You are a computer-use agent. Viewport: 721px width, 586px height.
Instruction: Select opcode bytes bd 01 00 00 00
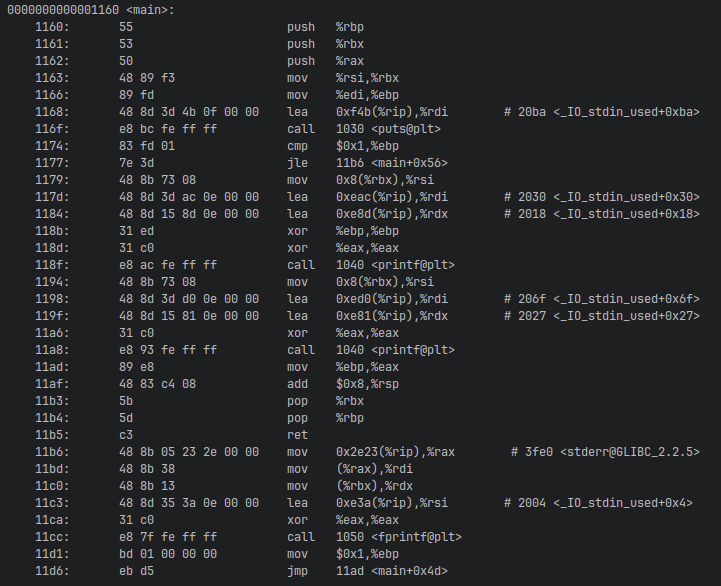pos(168,554)
